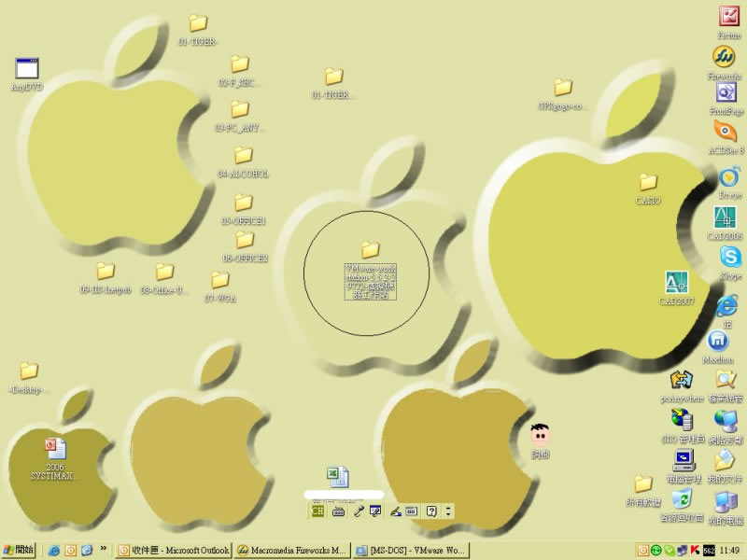Select the VMware workstation folder icon
This screenshot has width=747, height=560.
(370, 249)
